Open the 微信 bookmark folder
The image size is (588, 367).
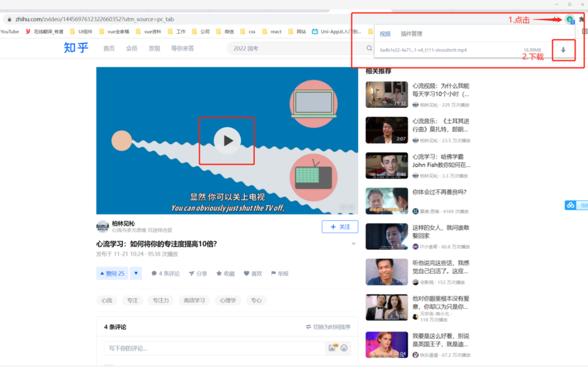225,32
